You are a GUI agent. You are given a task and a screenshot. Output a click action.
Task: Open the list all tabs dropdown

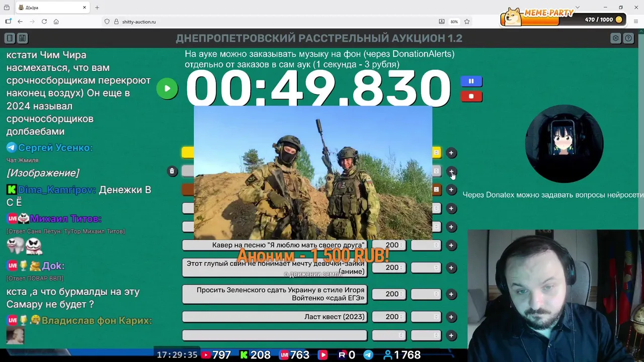click(577, 8)
